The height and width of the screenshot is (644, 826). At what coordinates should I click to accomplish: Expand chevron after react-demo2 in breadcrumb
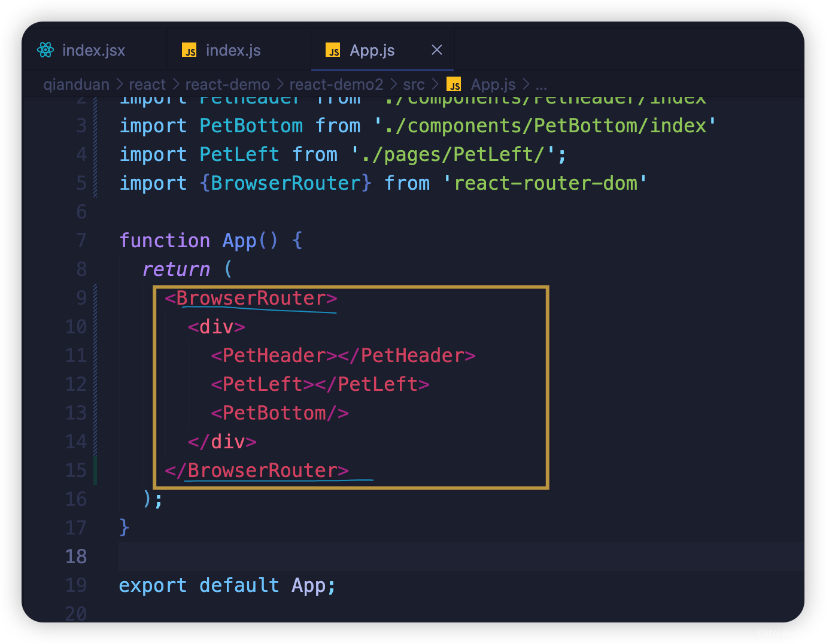point(393,84)
